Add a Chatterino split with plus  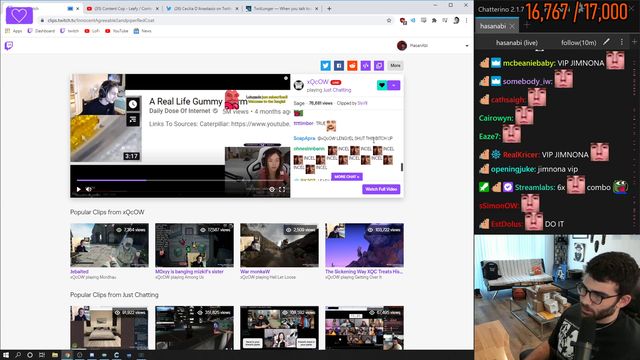coord(634,42)
